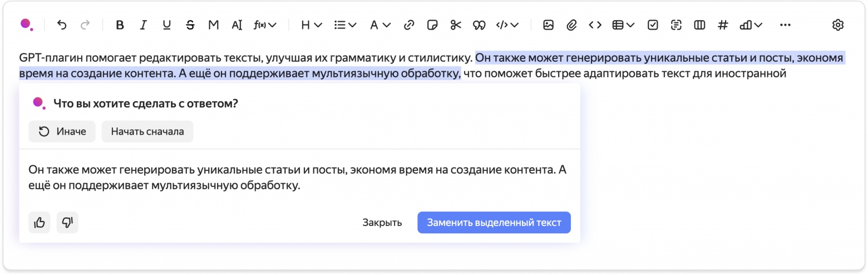Open the code block dropdown
This screenshot has width=868, height=275.
pos(507,24)
